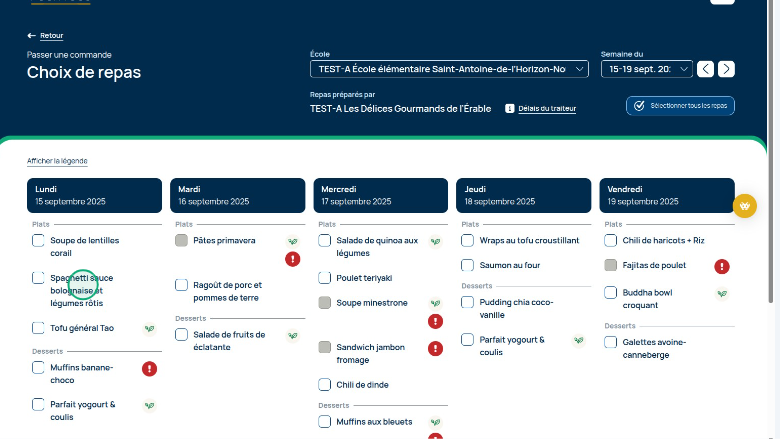Viewport: 780px width, 439px height.
Task: Select the Poulet teriyaki checkbox
Action: click(324, 278)
